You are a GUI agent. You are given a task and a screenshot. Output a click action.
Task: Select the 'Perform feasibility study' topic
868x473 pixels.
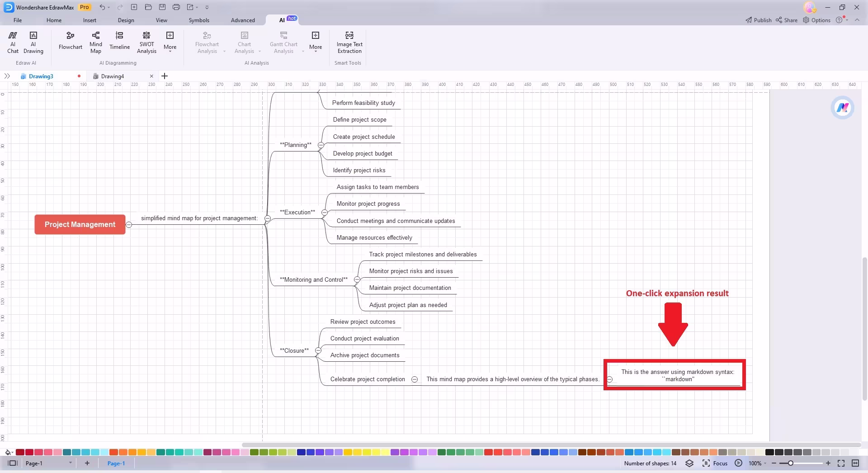(x=363, y=103)
